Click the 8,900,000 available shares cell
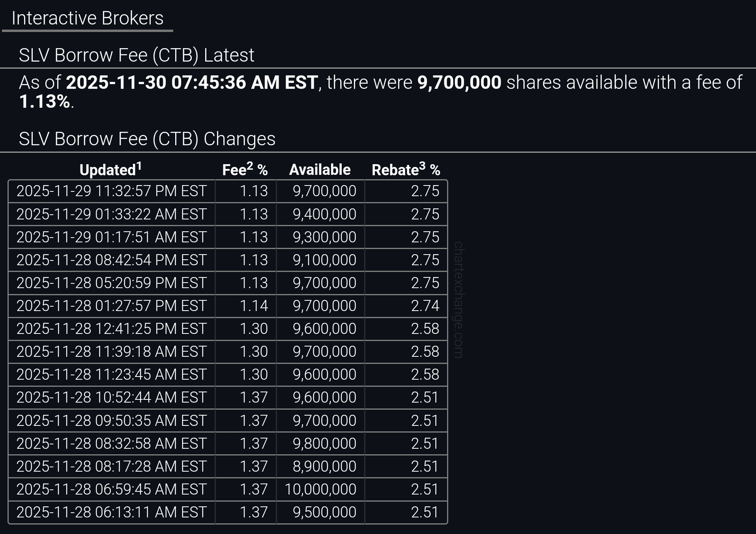Image resolution: width=756 pixels, height=534 pixels. pos(324,467)
